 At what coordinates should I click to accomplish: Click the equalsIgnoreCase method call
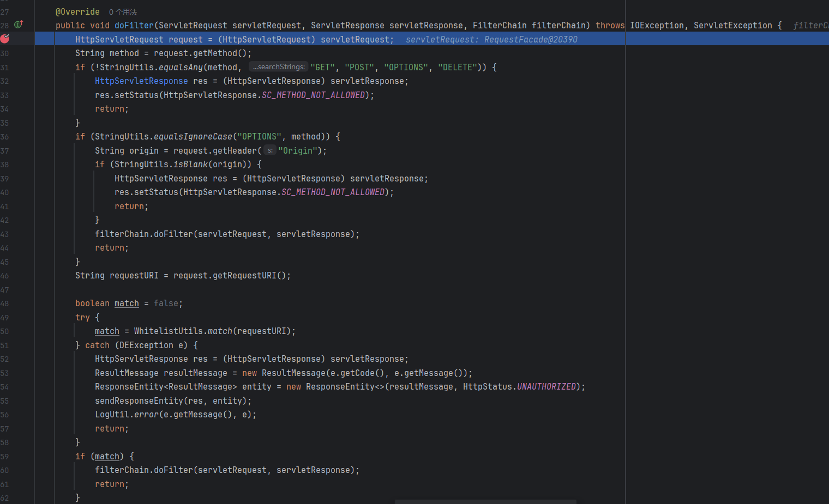193,137
